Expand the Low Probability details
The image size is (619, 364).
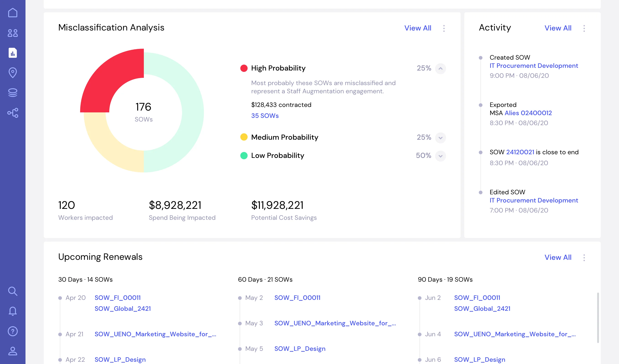(440, 156)
